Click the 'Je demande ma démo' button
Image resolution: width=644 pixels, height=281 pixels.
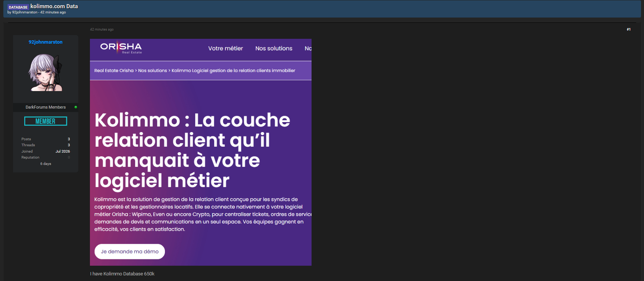point(130,252)
